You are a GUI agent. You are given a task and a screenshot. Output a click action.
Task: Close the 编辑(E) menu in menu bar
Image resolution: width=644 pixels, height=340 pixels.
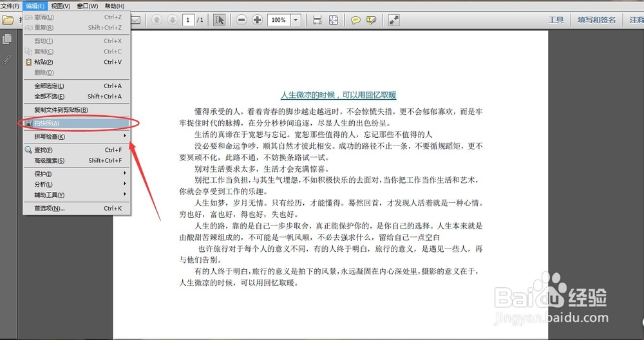click(x=35, y=6)
